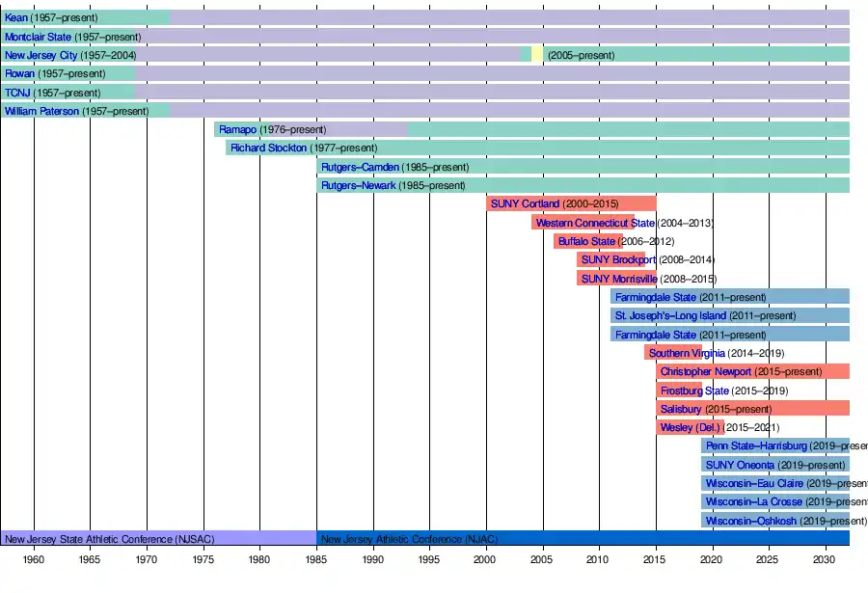868x593 pixels.
Task: Open the Richard Stockton link
Action: pos(268,148)
